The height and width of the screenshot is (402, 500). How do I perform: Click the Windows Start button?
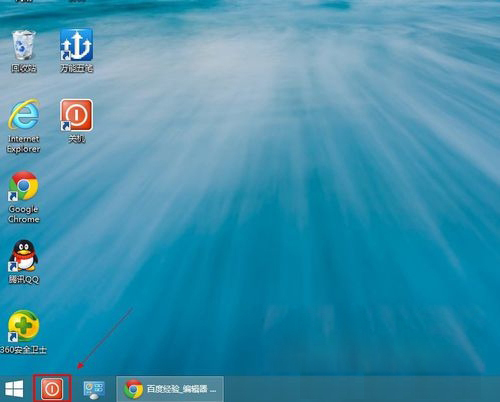click(14, 389)
